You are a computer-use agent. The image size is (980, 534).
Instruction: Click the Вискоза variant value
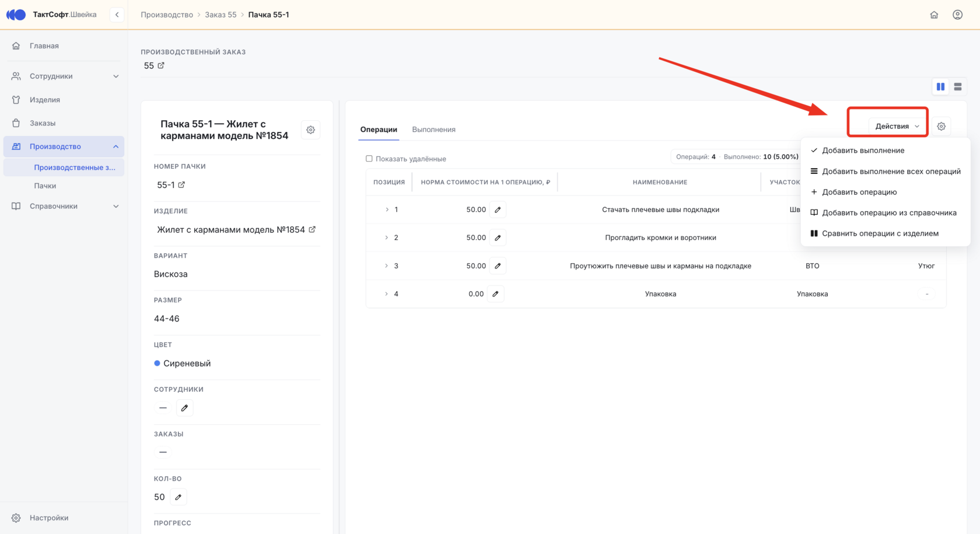pyautogui.click(x=171, y=274)
